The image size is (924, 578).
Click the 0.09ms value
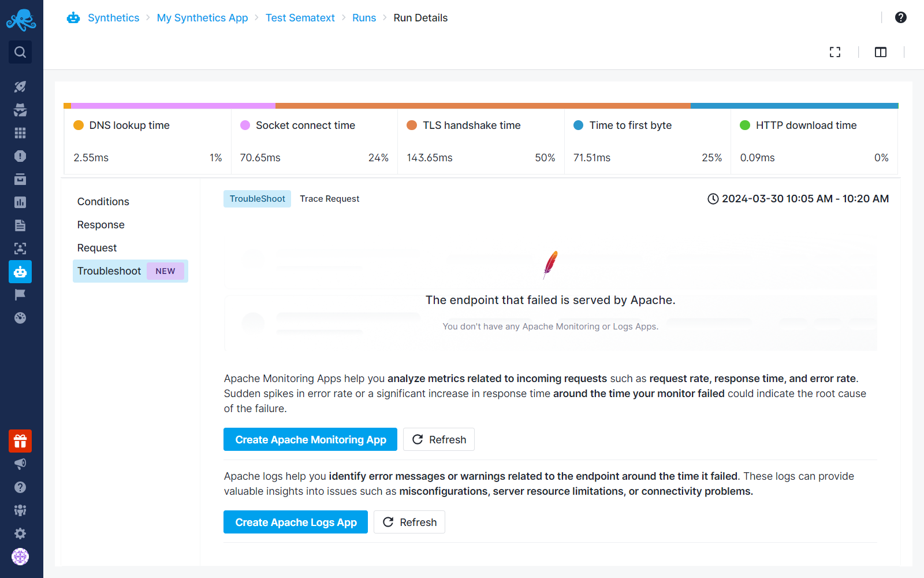758,158
